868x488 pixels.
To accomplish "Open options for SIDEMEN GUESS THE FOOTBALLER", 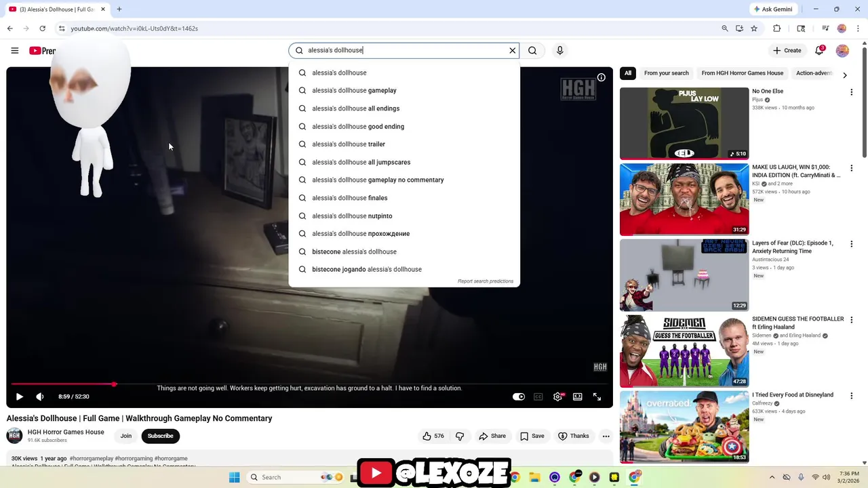I will [x=852, y=320].
